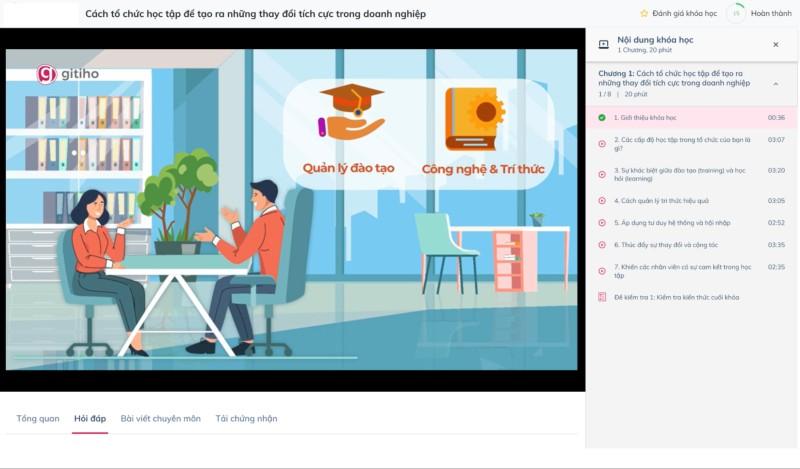Open lesson 5. Áp dụng tư duy hệ thống và hội nhập
This screenshot has width=800, height=469.
pos(691,223)
